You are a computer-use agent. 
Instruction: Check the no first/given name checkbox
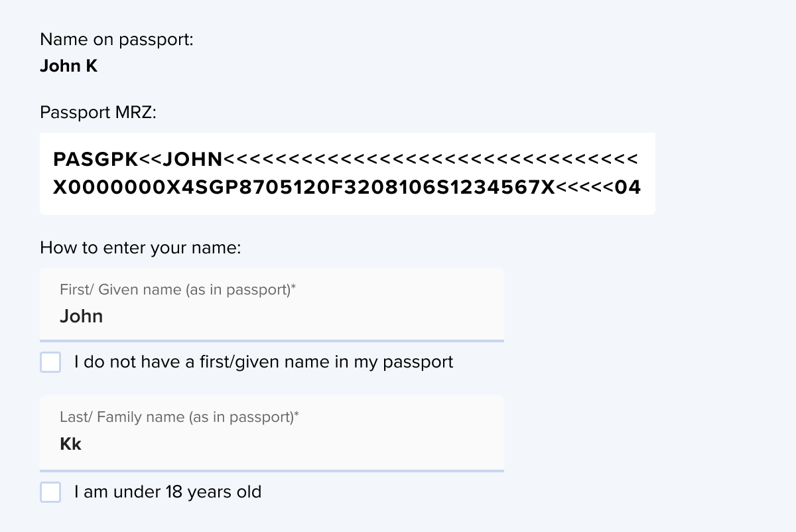pos(50,362)
